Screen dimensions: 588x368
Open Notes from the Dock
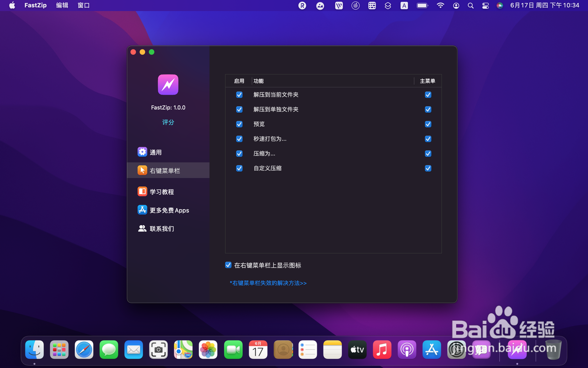pos(332,350)
